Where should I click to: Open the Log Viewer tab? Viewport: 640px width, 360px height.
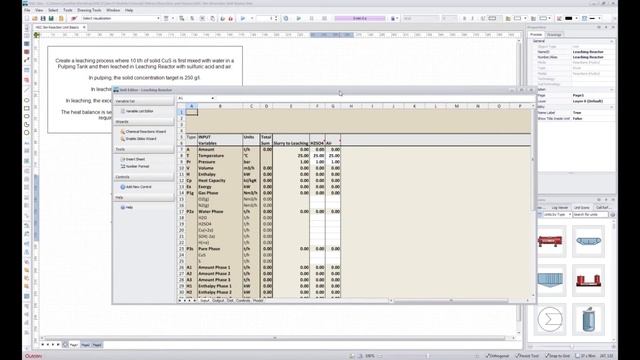[x=560, y=208]
